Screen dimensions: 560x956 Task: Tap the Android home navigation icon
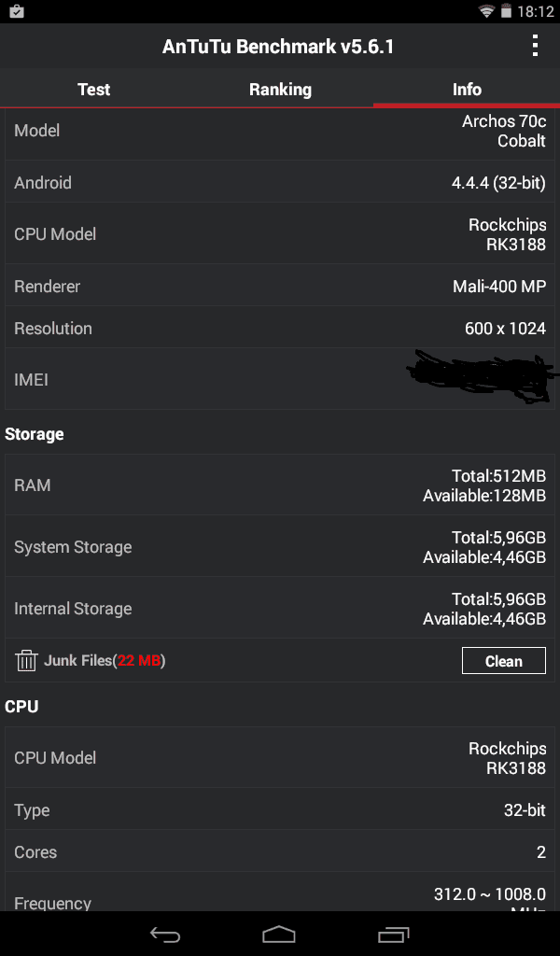279,935
